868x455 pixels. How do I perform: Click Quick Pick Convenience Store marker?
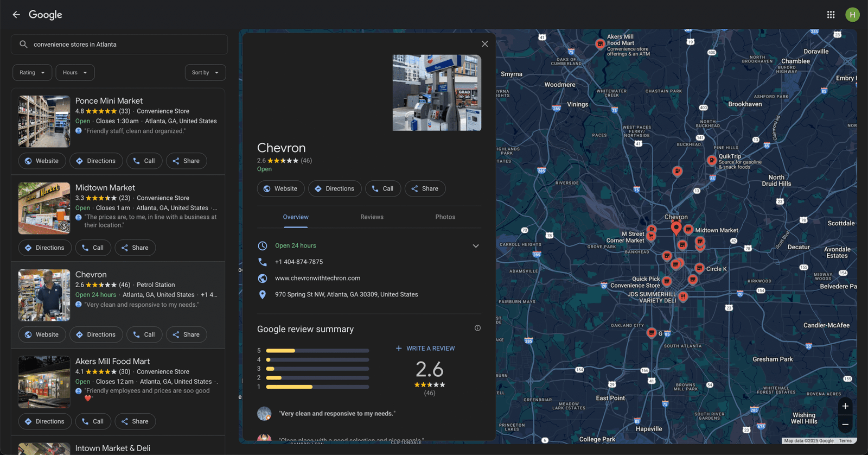[667, 281]
